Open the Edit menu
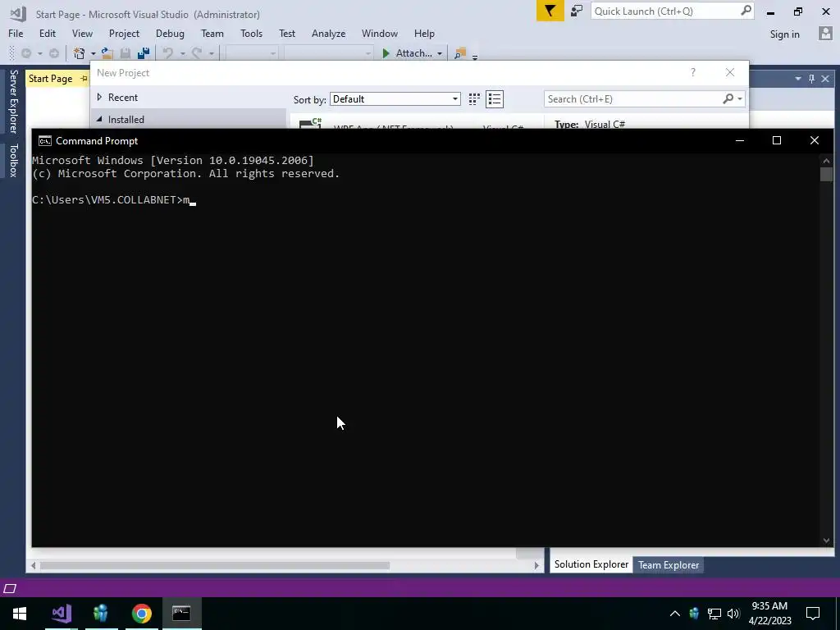This screenshot has width=840, height=630. (47, 33)
